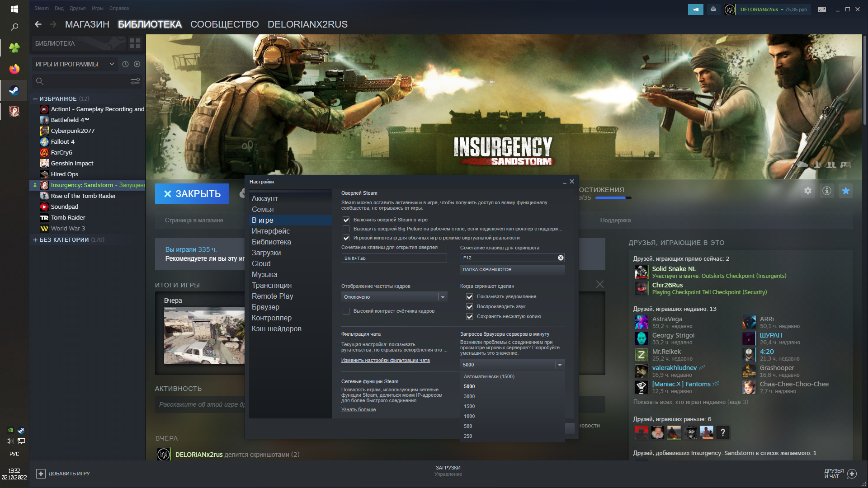868x488 pixels.
Task: Click the Cyberpunk2077 game icon
Action: coord(44,131)
